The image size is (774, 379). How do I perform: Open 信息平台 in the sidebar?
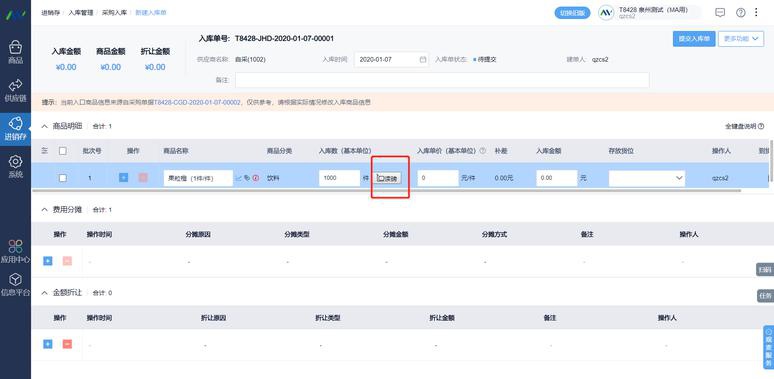point(15,284)
